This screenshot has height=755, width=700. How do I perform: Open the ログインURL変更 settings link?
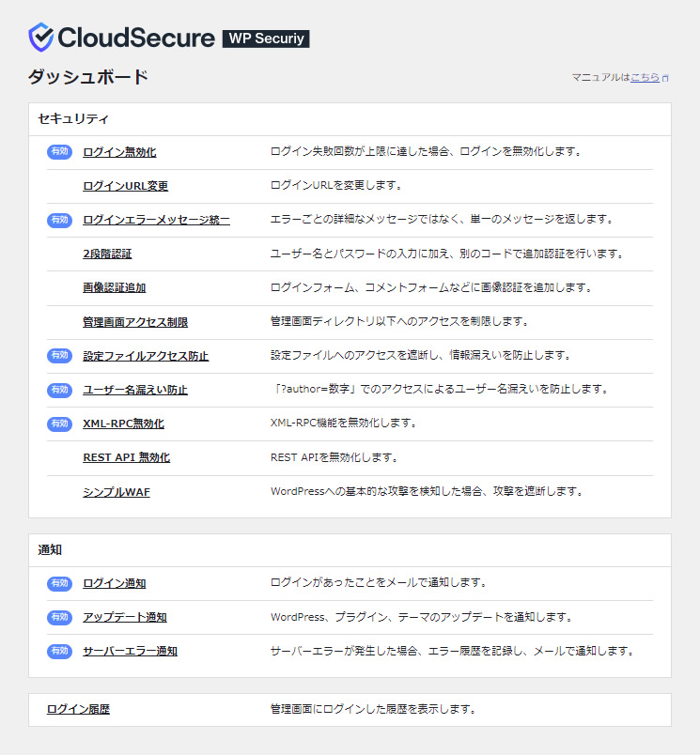pyautogui.click(x=125, y=186)
